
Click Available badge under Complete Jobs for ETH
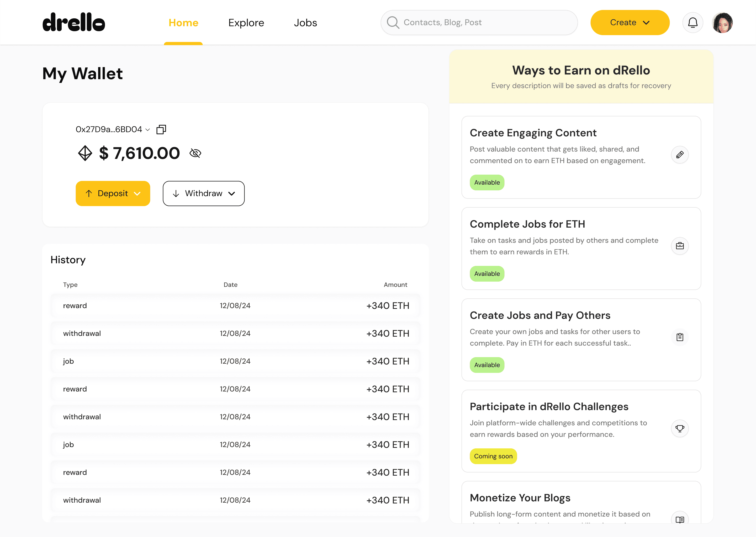click(487, 274)
